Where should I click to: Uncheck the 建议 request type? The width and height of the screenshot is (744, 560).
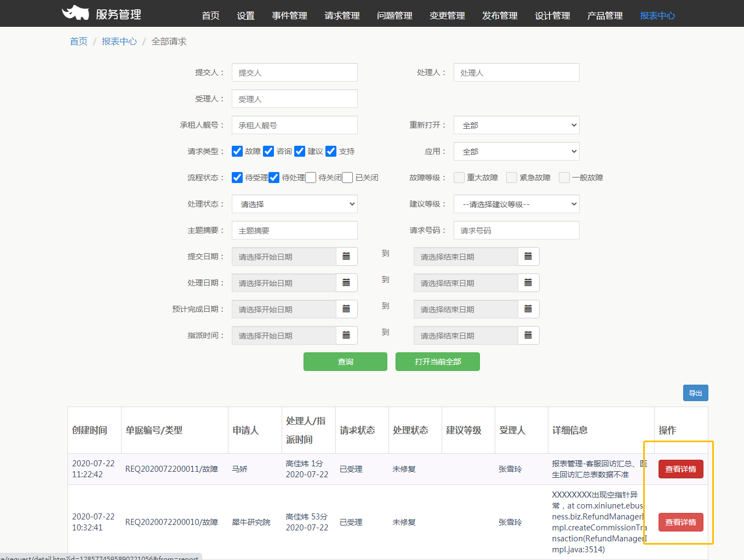coord(300,151)
